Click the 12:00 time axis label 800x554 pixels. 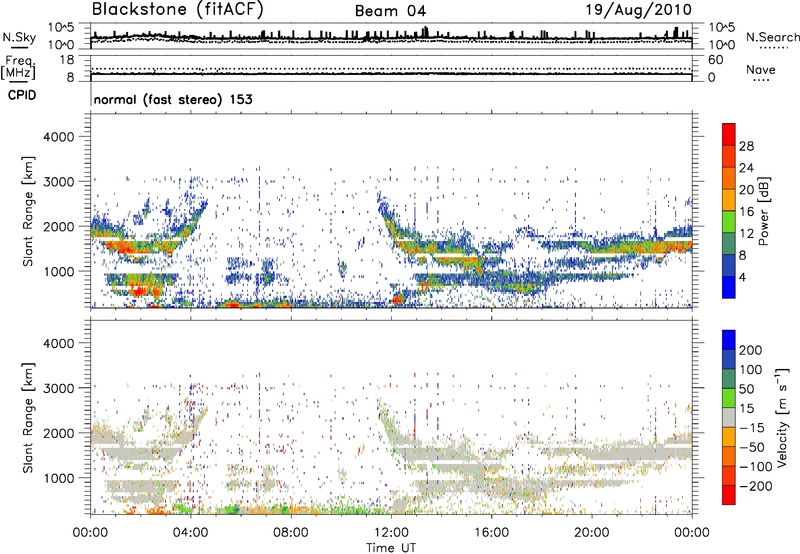391,533
